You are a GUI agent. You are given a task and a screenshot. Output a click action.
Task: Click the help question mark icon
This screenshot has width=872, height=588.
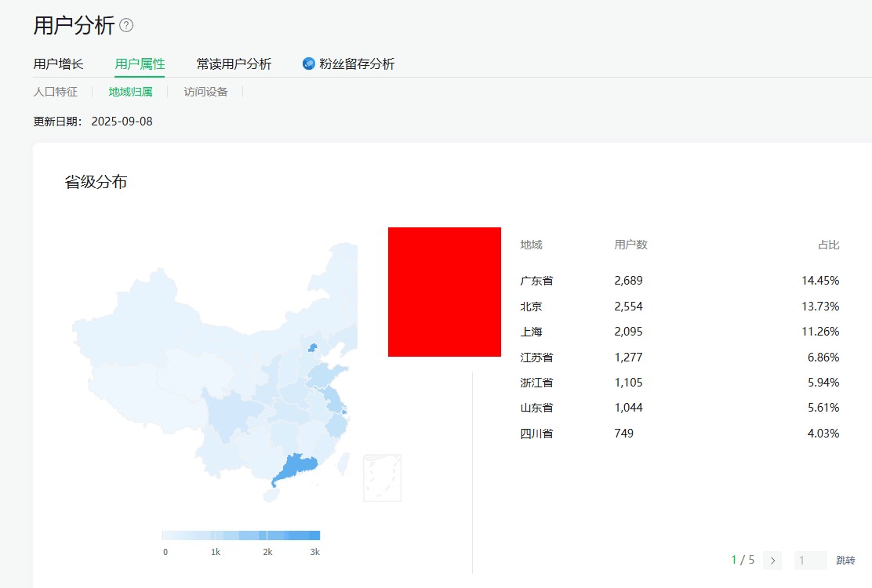(x=126, y=26)
